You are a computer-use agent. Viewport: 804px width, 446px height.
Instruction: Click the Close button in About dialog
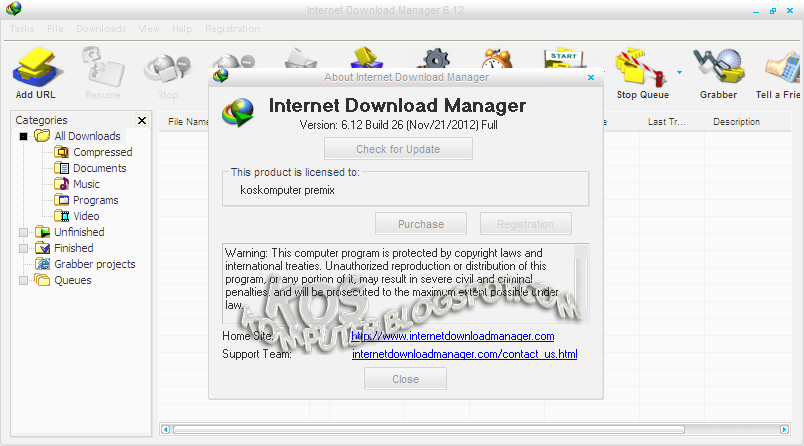coord(406,379)
